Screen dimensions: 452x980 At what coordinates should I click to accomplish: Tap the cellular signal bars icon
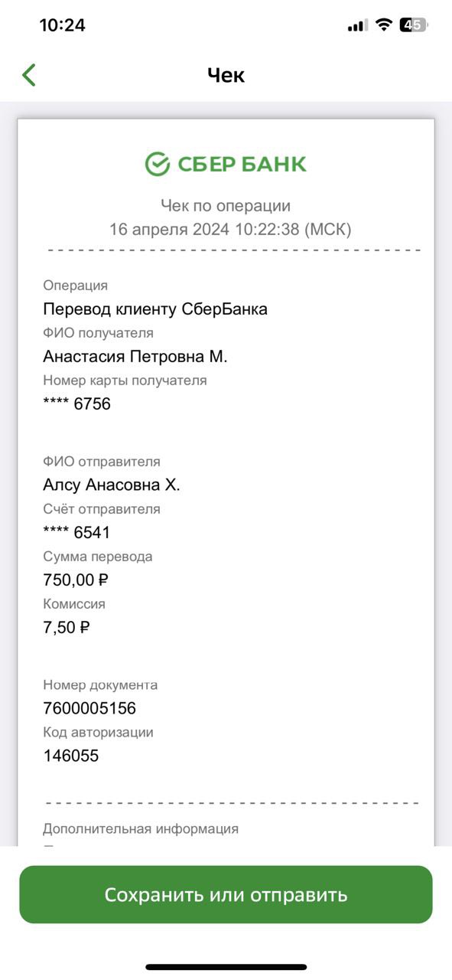pos(357,25)
